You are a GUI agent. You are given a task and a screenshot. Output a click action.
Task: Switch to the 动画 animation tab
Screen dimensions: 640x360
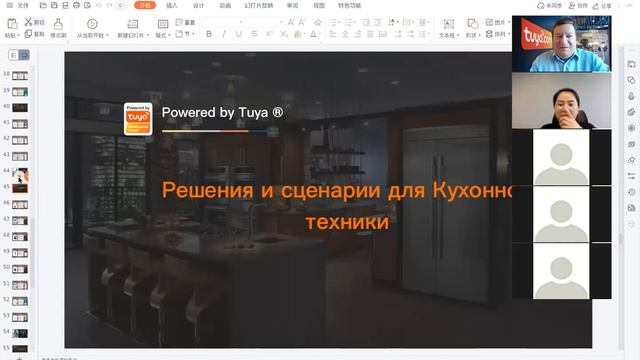225,5
